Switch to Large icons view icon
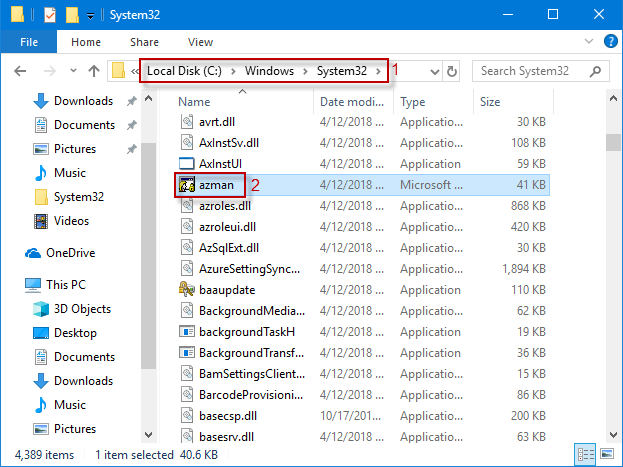The height and width of the screenshot is (467, 623). [607, 454]
